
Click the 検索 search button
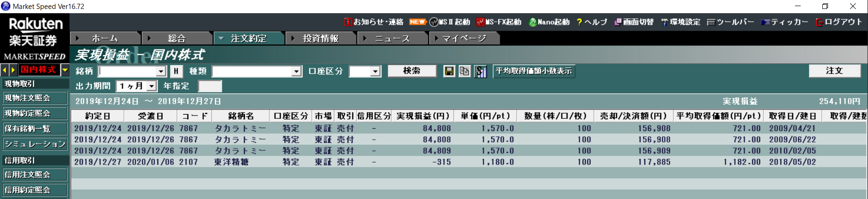pos(412,71)
